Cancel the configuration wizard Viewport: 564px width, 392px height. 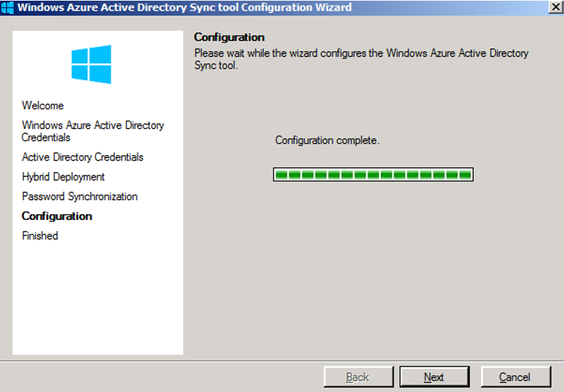click(x=515, y=377)
